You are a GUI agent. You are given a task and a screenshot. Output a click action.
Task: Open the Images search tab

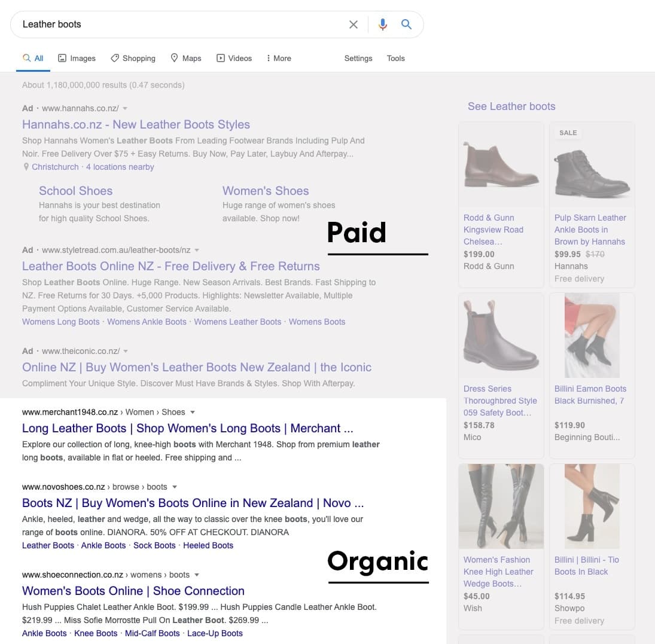(77, 58)
